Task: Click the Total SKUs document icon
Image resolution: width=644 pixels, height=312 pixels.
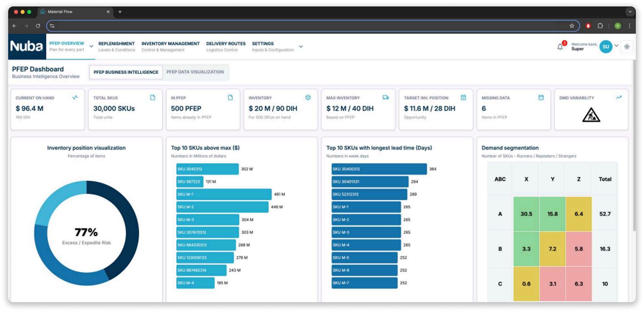Action: click(153, 97)
